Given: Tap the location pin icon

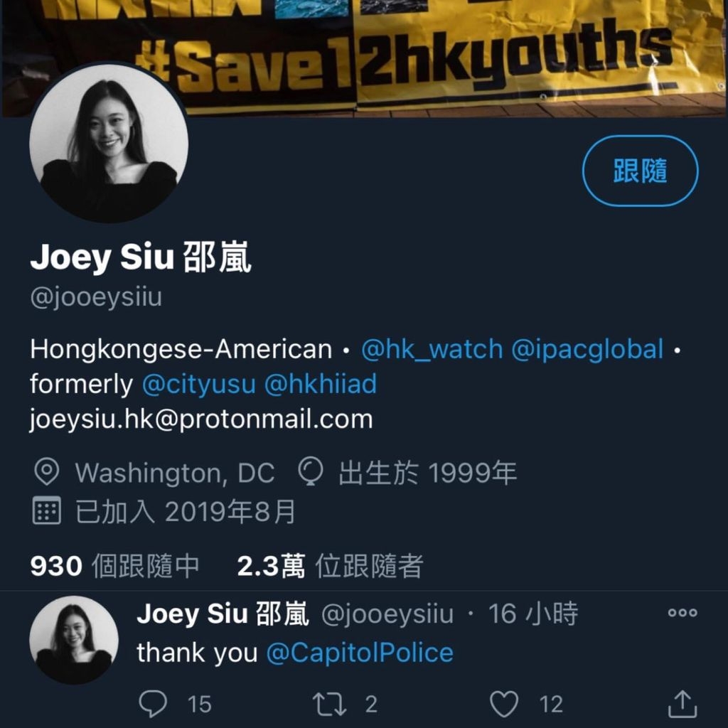Looking at the screenshot, I should click(x=46, y=472).
